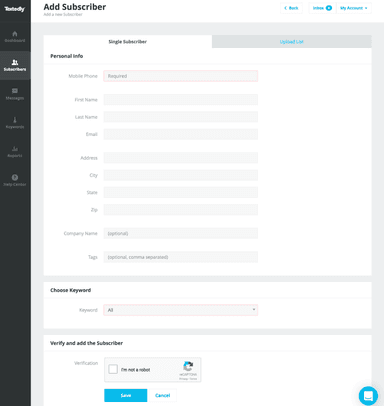Open the Dashboard sidebar item
The height and width of the screenshot is (406, 384).
(15, 37)
